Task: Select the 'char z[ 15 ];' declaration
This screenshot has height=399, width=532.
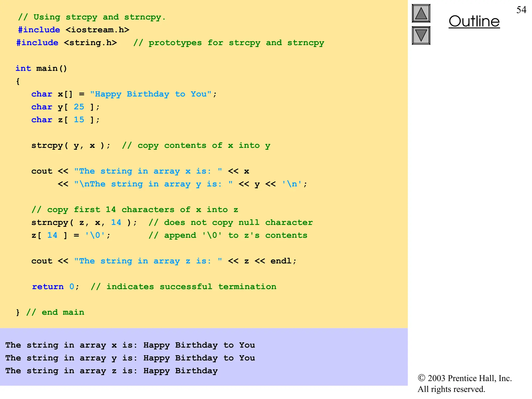Action: (65, 120)
